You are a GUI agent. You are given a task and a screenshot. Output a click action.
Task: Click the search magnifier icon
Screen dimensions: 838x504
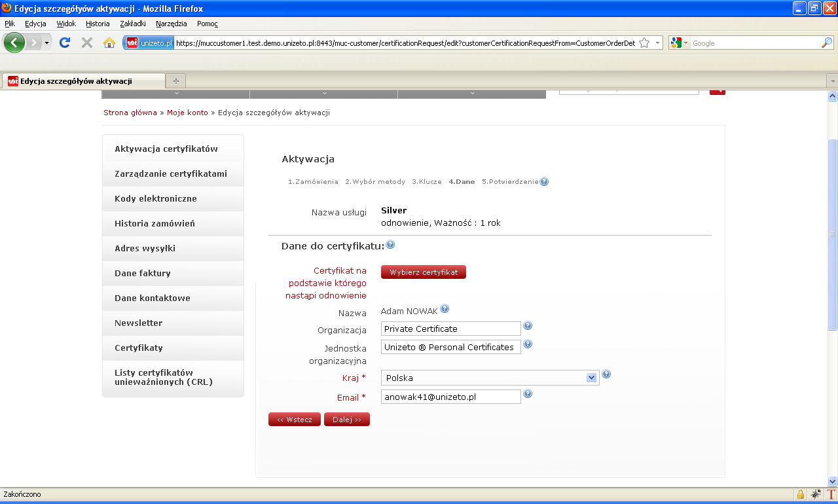(x=827, y=43)
